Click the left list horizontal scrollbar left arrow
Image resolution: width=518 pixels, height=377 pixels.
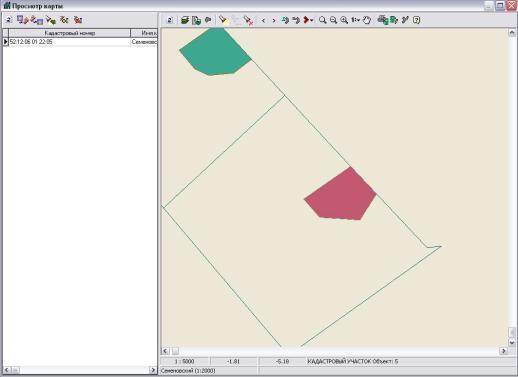tap(6, 370)
